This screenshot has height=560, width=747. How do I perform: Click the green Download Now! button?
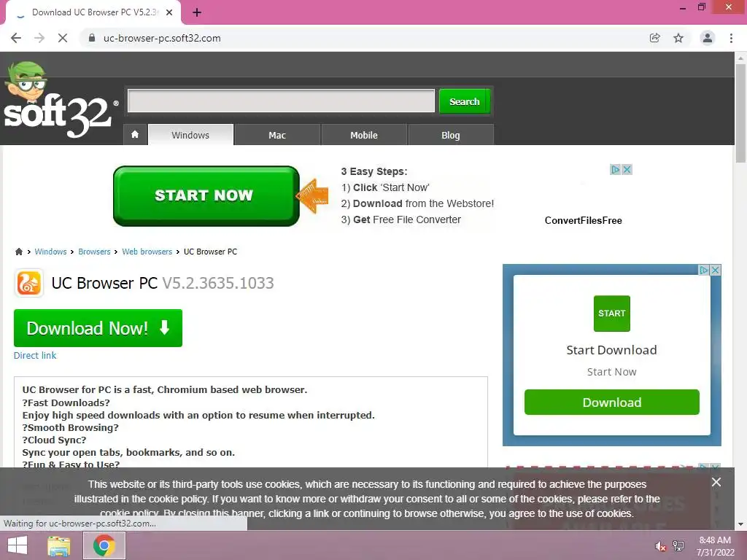pos(98,328)
